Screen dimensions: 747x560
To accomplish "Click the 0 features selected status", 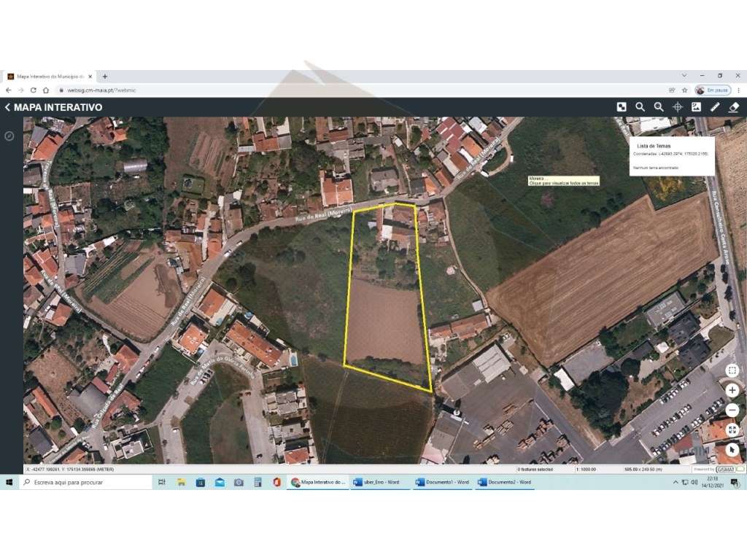I will (x=535, y=469).
